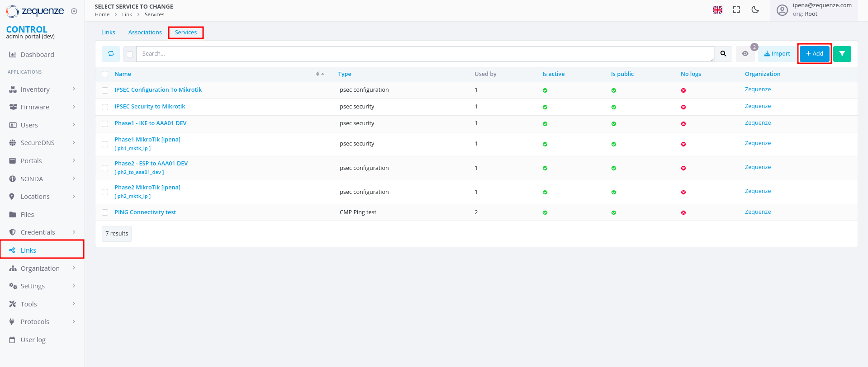This screenshot has width=868, height=367.
Task: Toggle fullscreen mode icon
Action: [736, 10]
